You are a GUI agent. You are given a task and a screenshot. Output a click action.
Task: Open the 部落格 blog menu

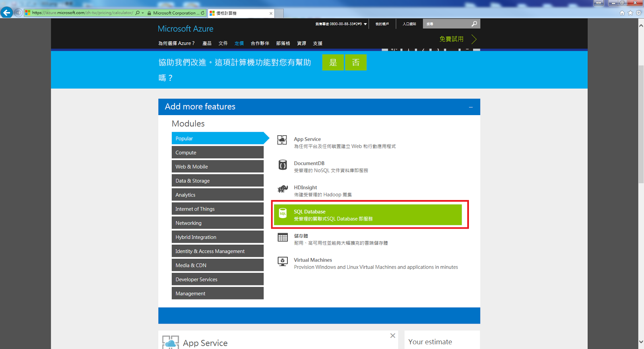[x=283, y=43]
